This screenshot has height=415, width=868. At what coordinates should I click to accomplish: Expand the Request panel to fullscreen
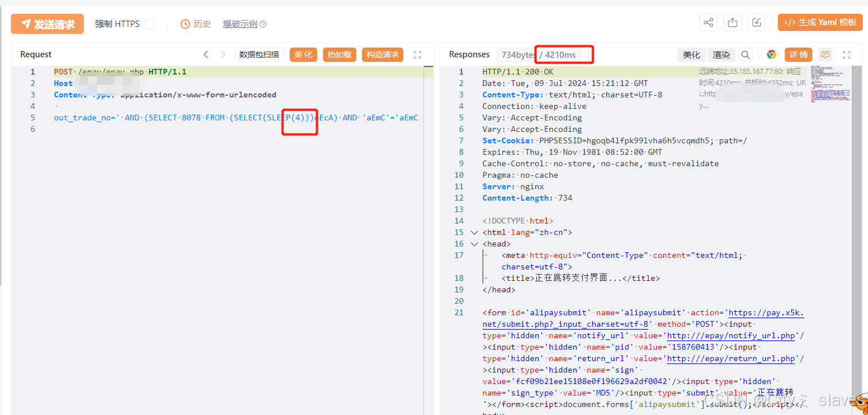[418, 55]
